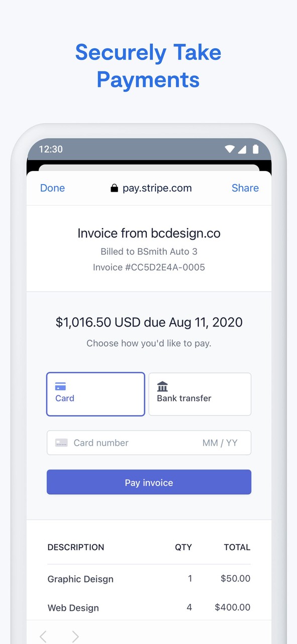Open the Share option

click(245, 188)
